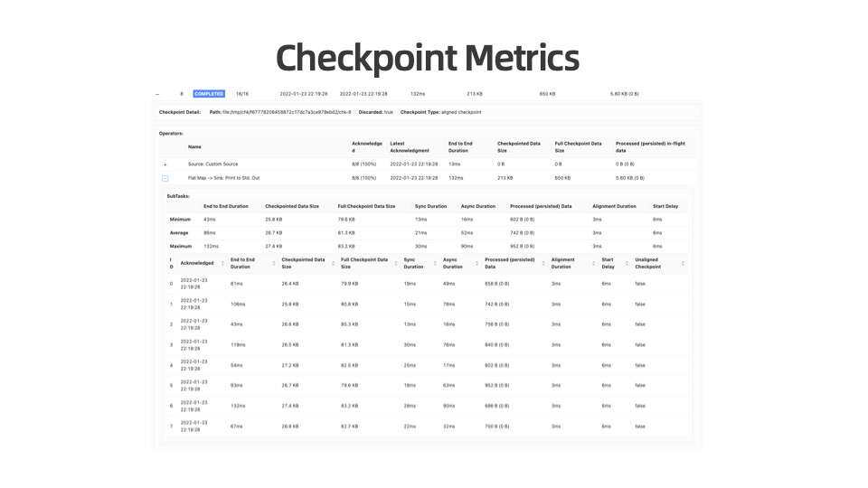Sort subtask list by Unaligned Checkpoint arrows
This screenshot has height=488, width=868.
(683, 263)
